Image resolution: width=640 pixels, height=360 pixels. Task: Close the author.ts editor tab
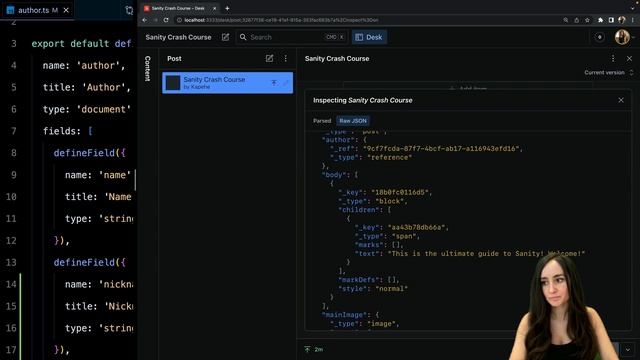click(x=66, y=10)
